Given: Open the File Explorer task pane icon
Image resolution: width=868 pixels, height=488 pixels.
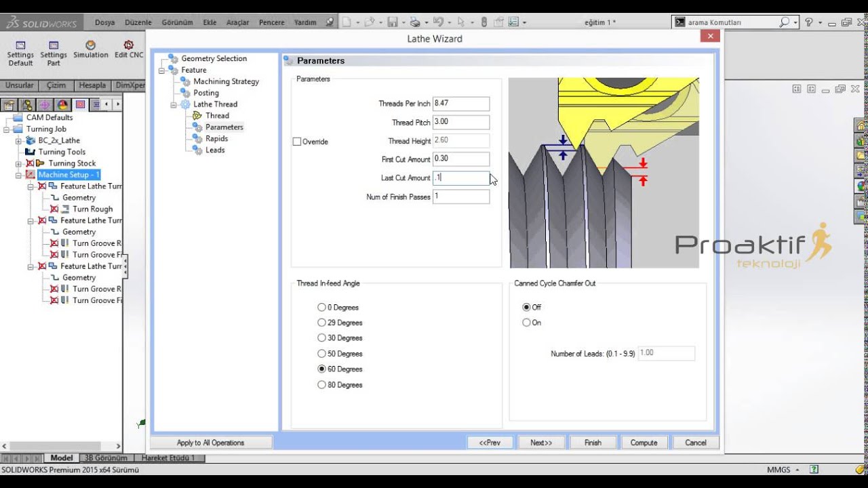Looking at the screenshot, I should coord(861,156).
